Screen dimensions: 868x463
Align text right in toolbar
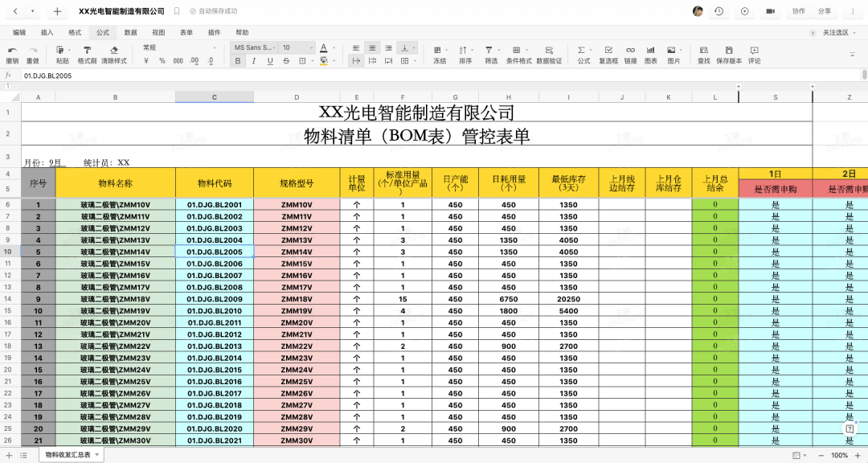coord(389,48)
